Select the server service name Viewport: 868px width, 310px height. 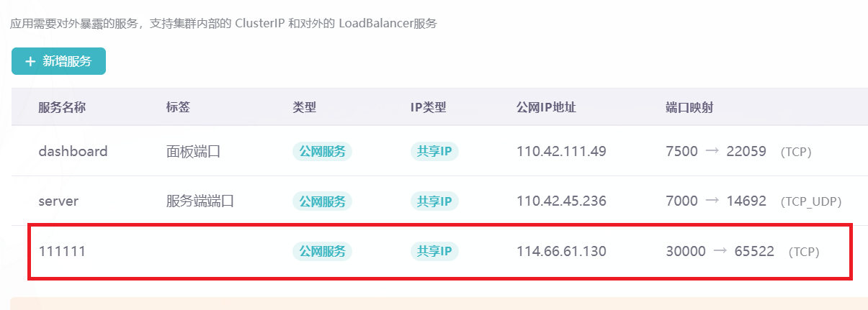tap(58, 201)
